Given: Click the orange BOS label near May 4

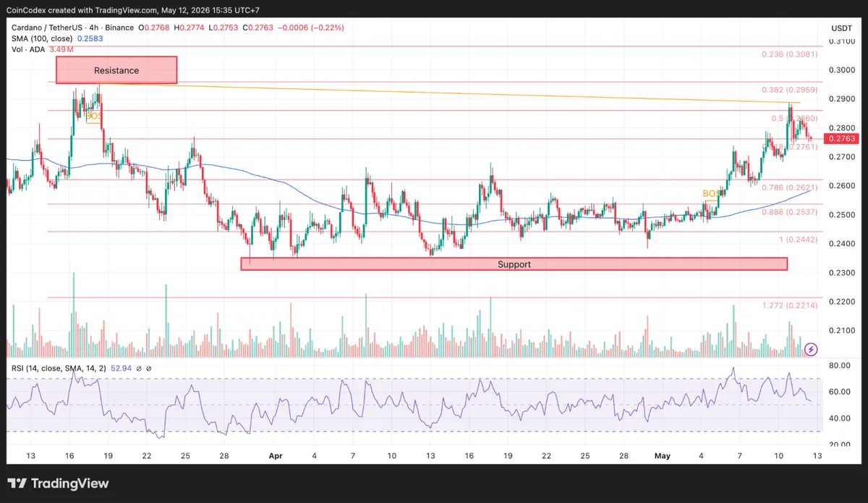Looking at the screenshot, I should click(712, 193).
